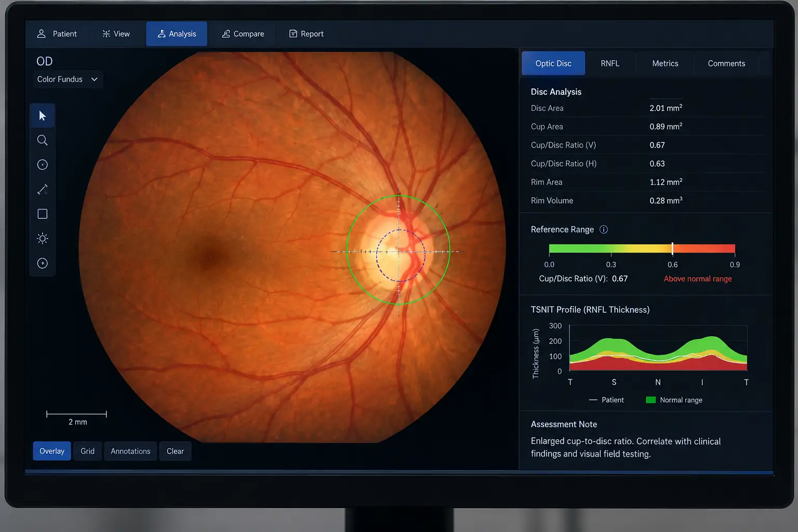Viewport: 798px width, 532px height.
Task: Open the Report tab
Action: pos(307,34)
